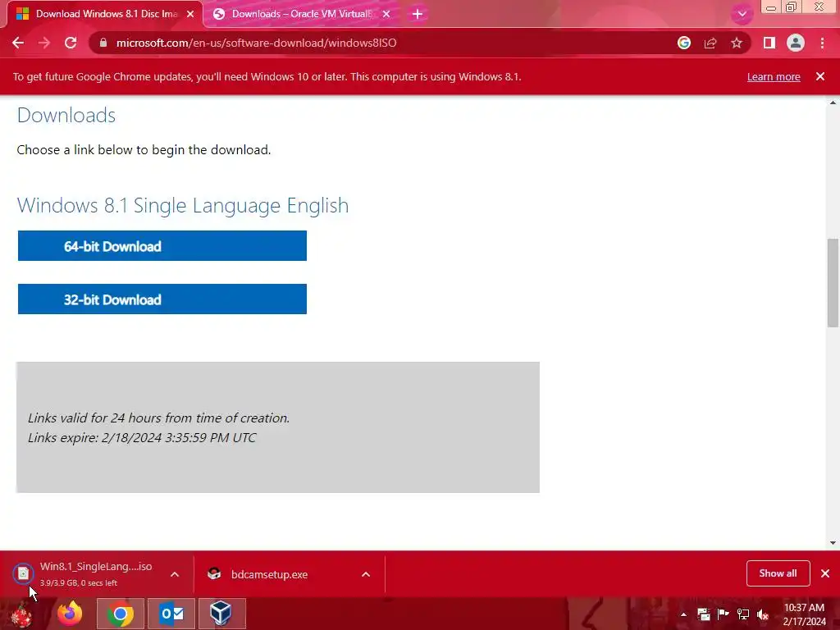Expand options for Win8.1 iso download
840x630 pixels.
(175, 574)
